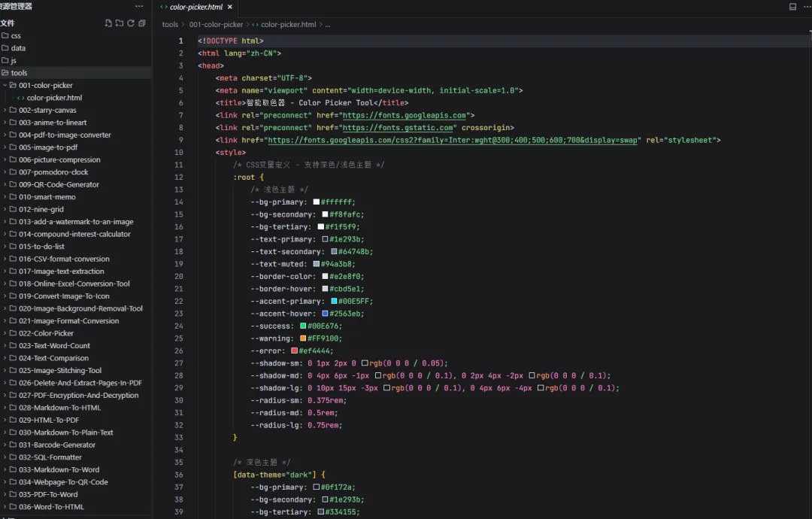Expand the 009-QR-Code-Generator folder chevron
Image resolution: width=812 pixels, height=519 pixels.
[x=5, y=184]
